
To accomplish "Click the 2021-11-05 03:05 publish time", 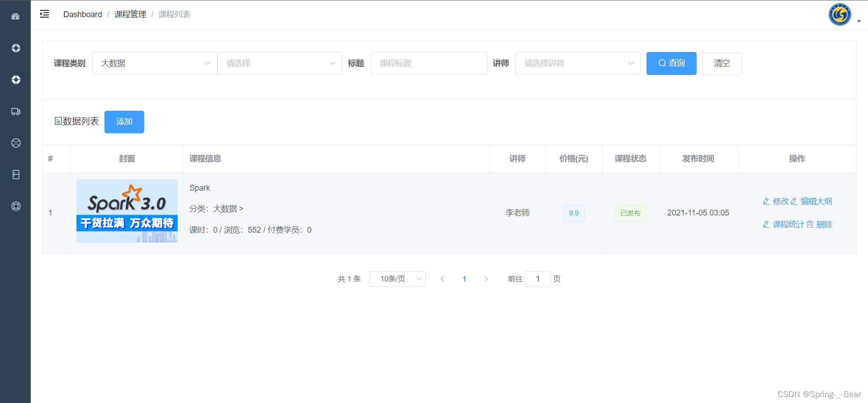I will [x=698, y=213].
